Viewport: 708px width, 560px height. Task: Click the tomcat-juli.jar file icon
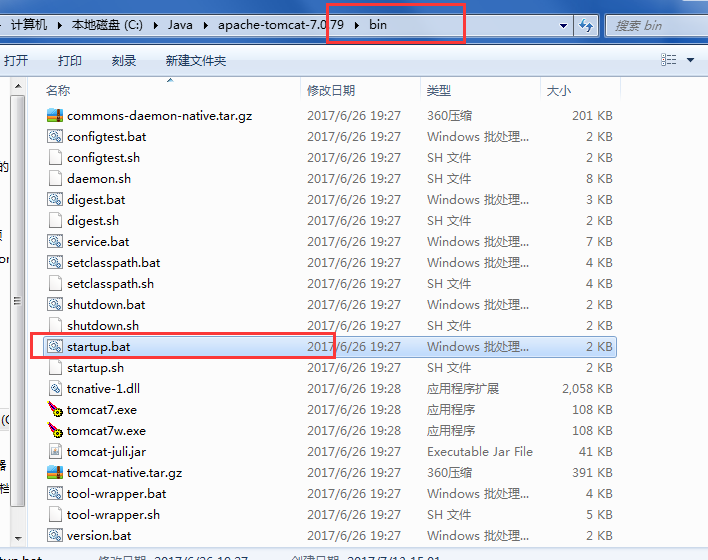click(x=55, y=452)
